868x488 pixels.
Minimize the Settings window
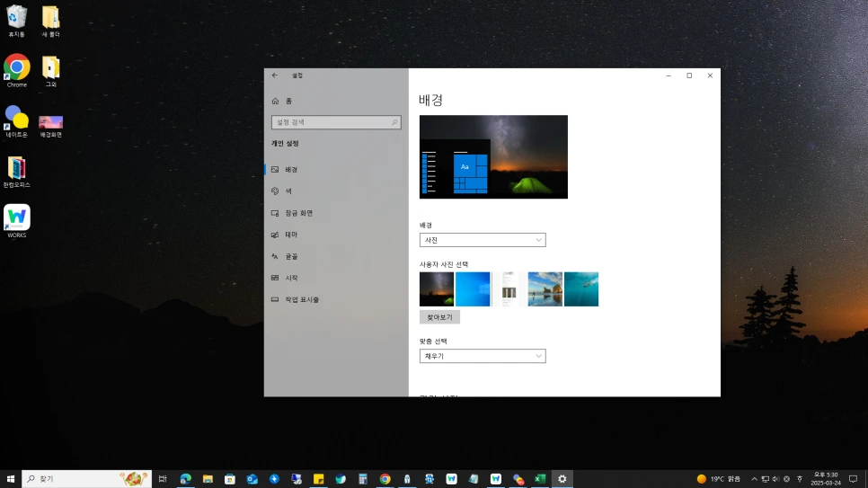pos(669,75)
